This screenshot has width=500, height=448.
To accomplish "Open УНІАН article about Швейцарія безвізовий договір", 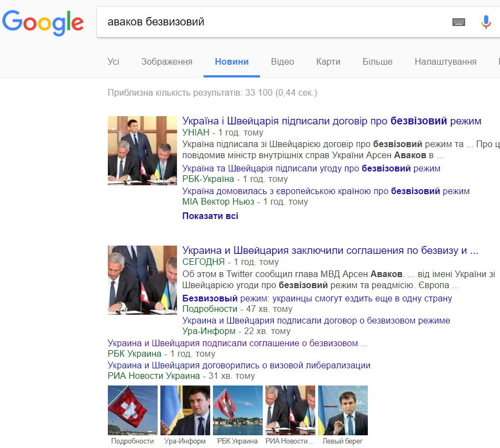I will coord(332,121).
